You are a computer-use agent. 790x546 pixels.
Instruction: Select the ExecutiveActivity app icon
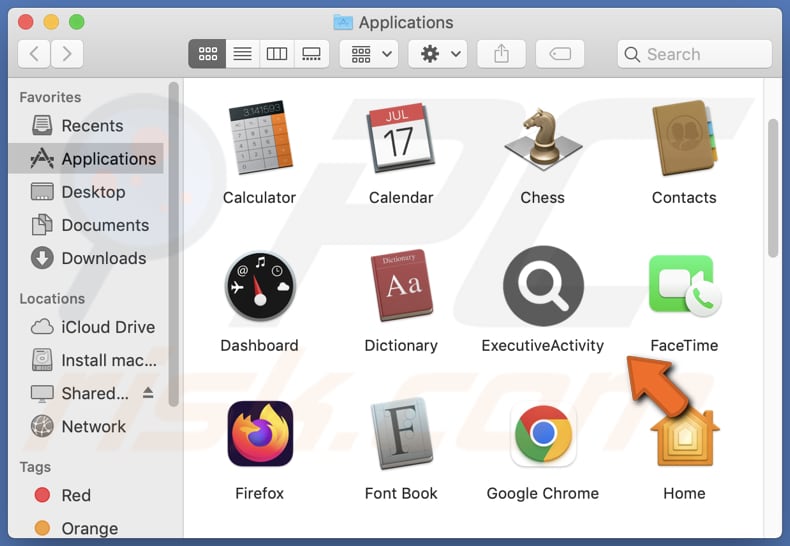point(543,286)
